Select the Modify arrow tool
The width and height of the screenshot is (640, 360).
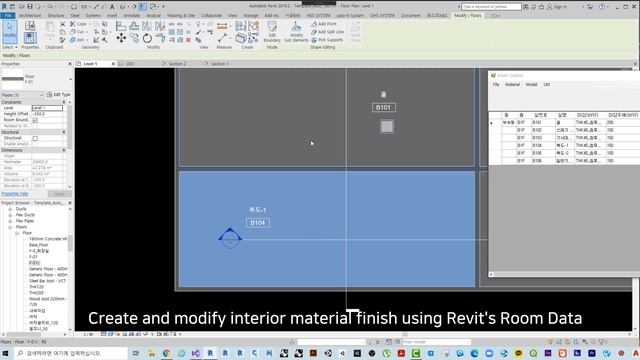[x=9, y=31]
